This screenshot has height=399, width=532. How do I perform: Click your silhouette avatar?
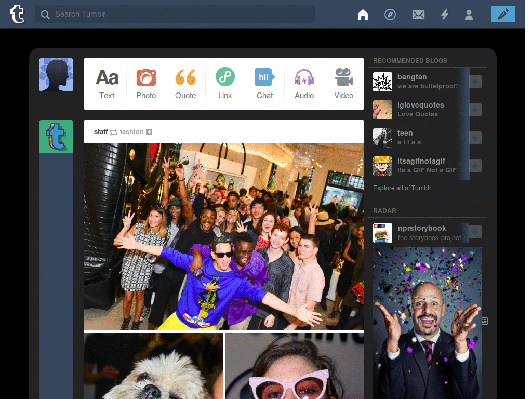(x=56, y=75)
